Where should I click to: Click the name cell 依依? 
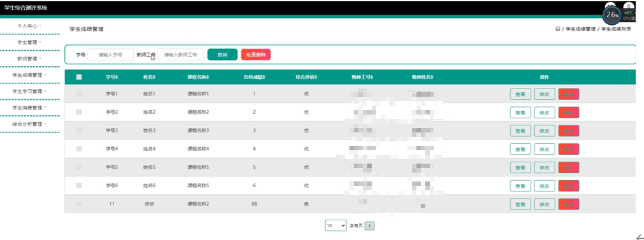pyautogui.click(x=149, y=204)
